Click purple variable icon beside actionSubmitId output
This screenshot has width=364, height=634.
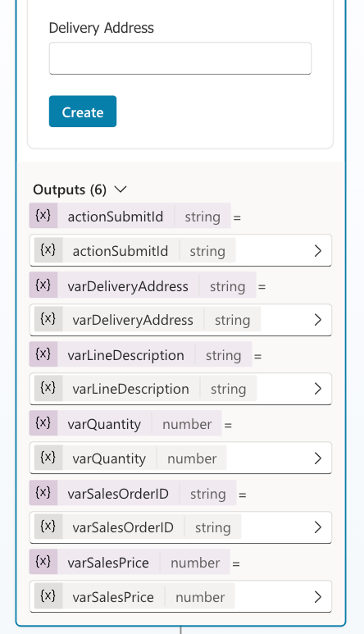click(x=43, y=216)
